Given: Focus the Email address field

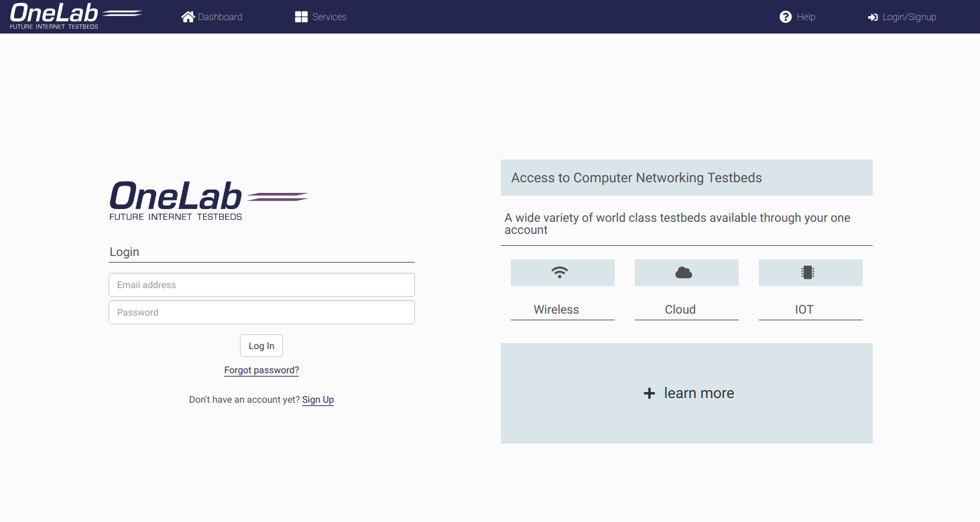Looking at the screenshot, I should coord(261,285).
